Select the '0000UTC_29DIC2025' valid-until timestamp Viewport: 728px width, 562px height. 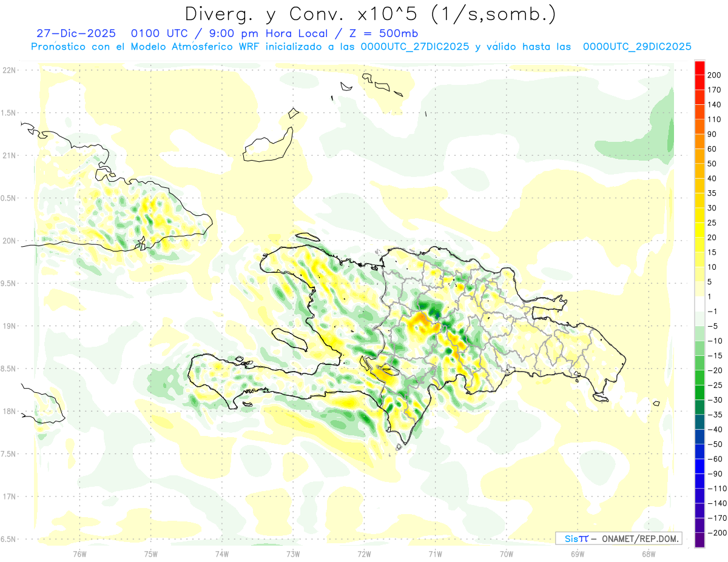click(x=637, y=47)
